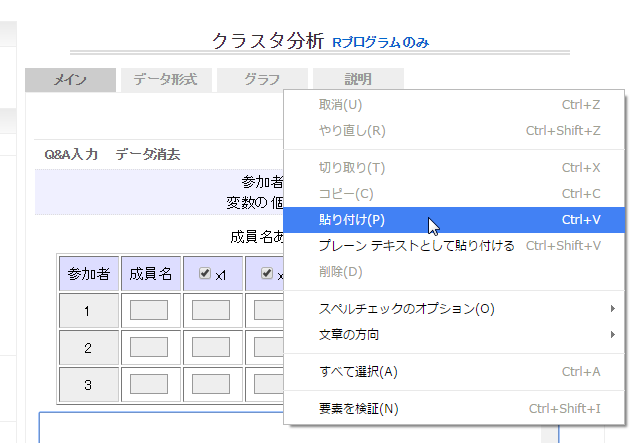Click 成員名 input field in row 2

coord(149,347)
